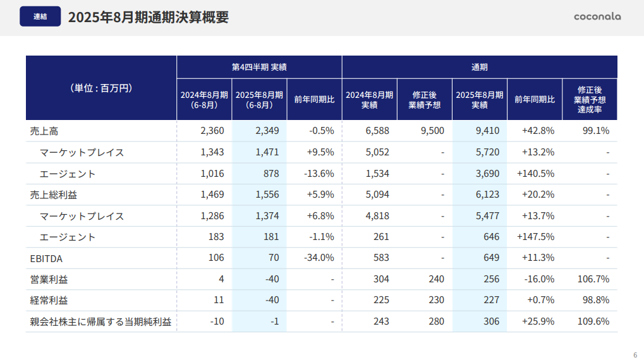Click the 売上高 row label
Viewport: 644px width, 360px height.
[x=44, y=131]
